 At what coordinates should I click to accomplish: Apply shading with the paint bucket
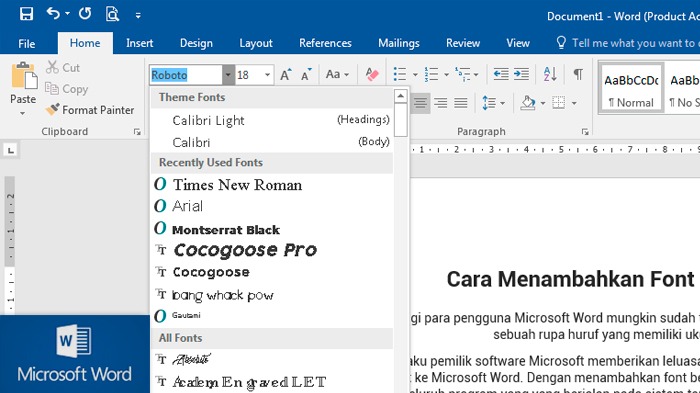pyautogui.click(x=528, y=103)
